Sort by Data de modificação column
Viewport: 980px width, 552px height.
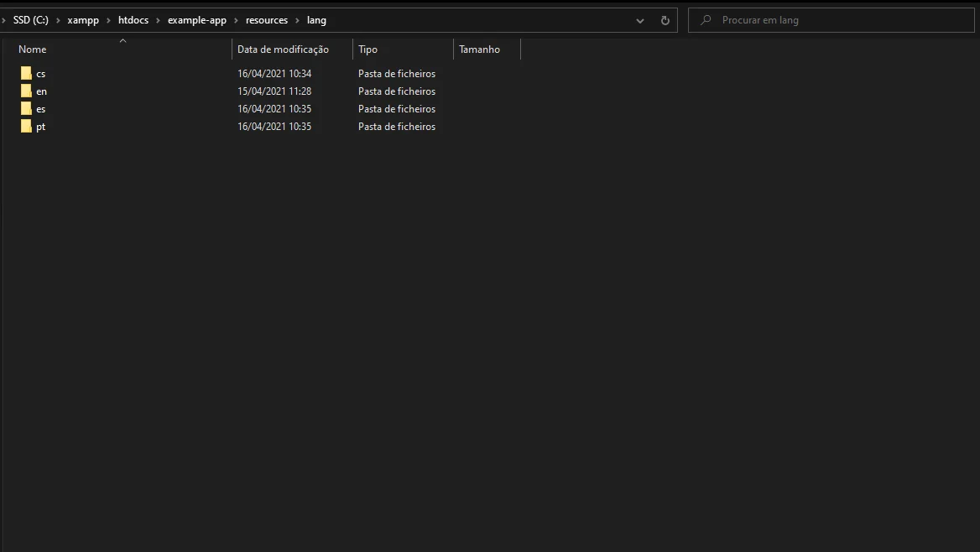point(283,49)
